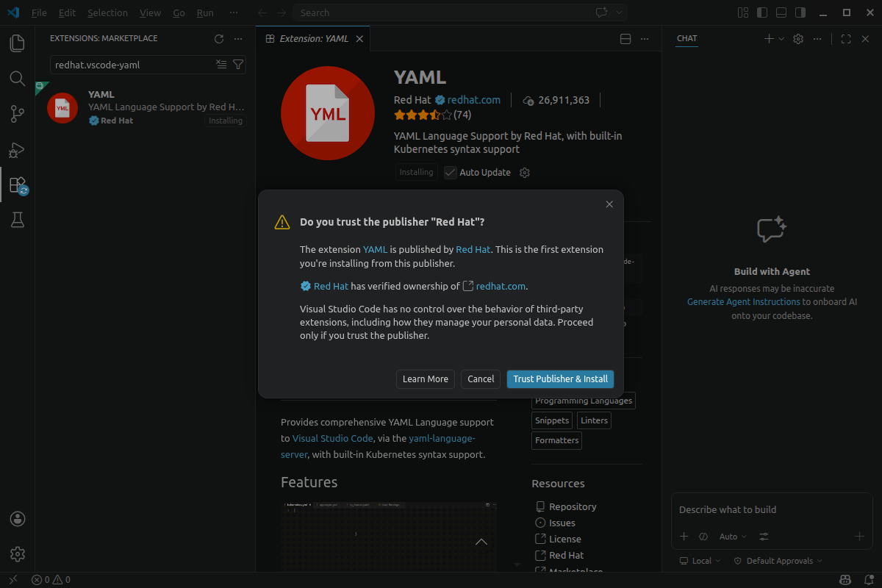Open editor more actions ellipsis

coord(645,39)
